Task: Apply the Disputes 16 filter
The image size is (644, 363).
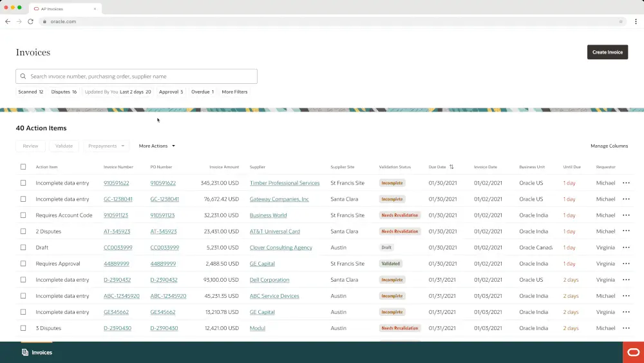Action: coord(64,92)
